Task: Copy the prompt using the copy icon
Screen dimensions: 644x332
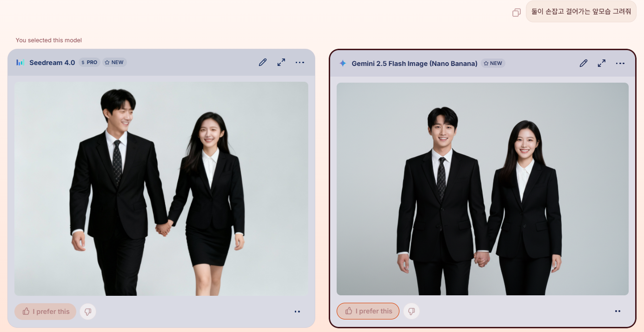Action: [x=516, y=13]
